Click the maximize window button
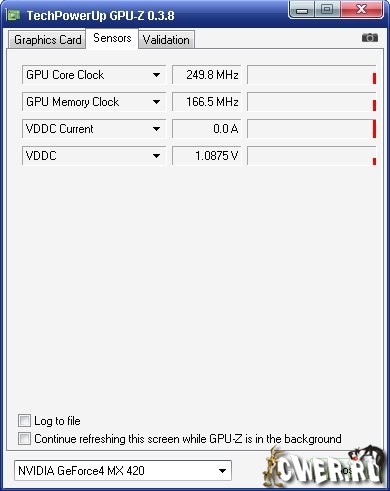This screenshot has height=491, width=390. click(327, 9)
